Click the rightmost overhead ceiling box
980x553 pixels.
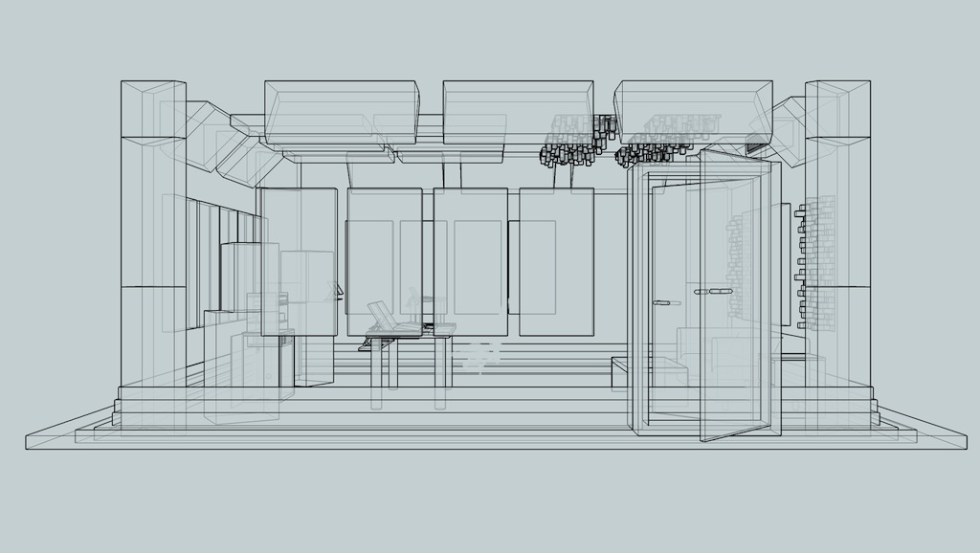(x=693, y=110)
